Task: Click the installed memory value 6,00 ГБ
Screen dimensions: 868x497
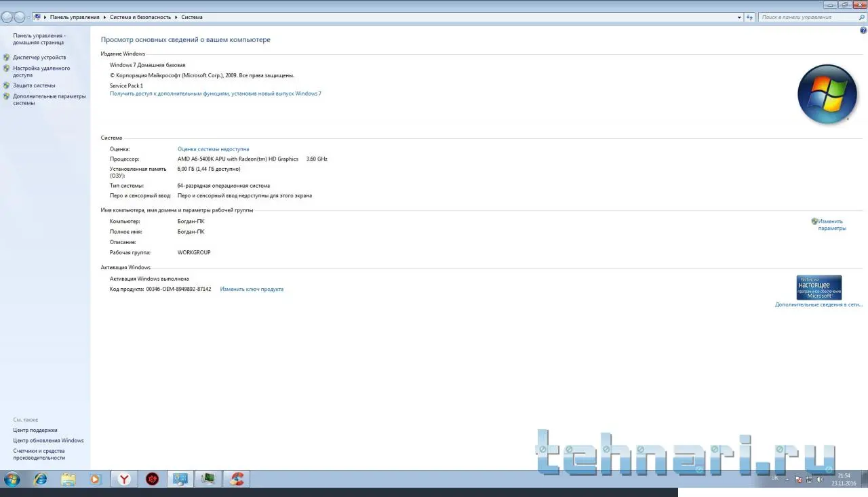Action: point(209,169)
